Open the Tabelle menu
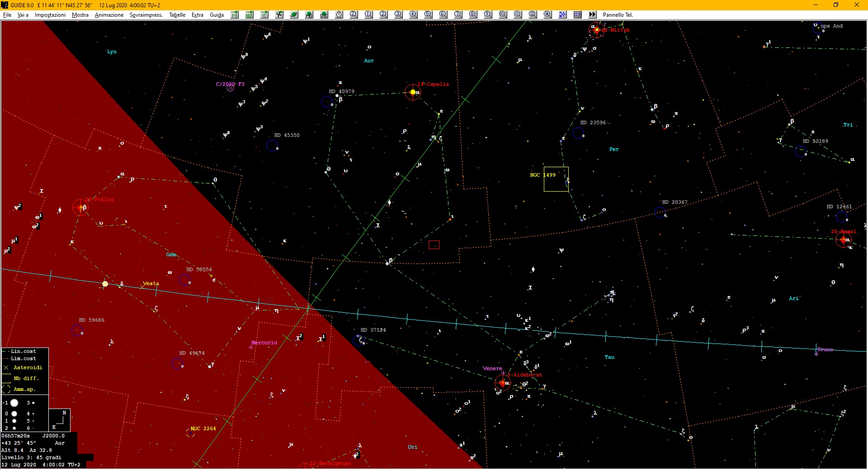 177,15
